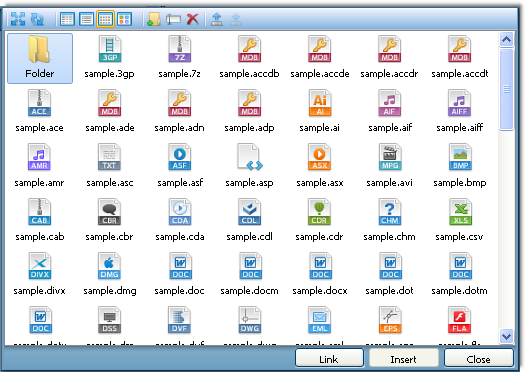Viewport: 526px width, 372px height.
Task: Click the red delete X icon
Action: click(x=193, y=19)
